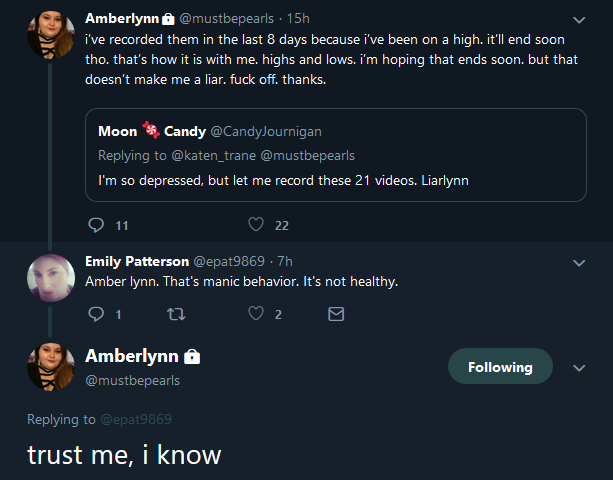Open the 15h timestamp of top tweet
613x480 pixels.
pyautogui.click(x=298, y=18)
